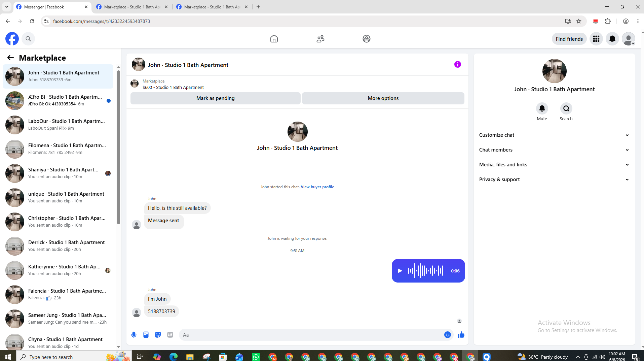Open chat with Shaniya
644x361 pixels.
click(58, 173)
